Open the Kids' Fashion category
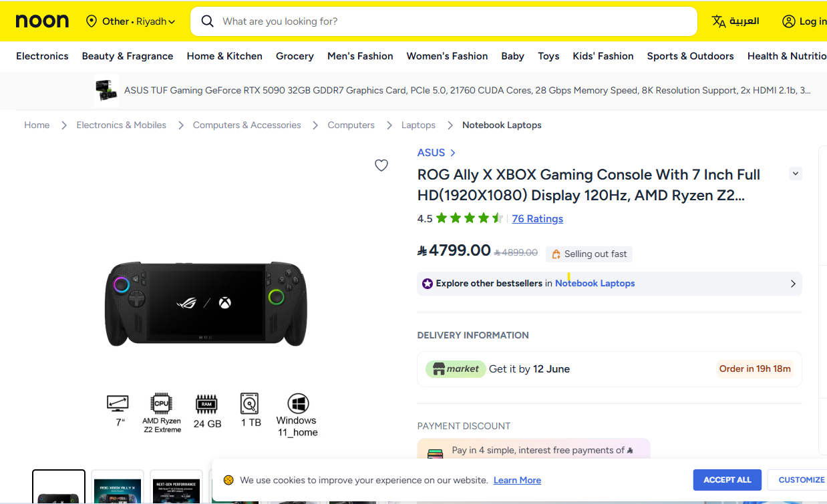This screenshot has height=504, width=827. coord(603,56)
